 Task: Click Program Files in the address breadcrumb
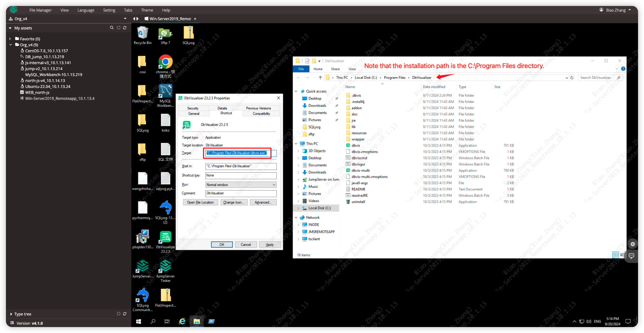pos(395,78)
